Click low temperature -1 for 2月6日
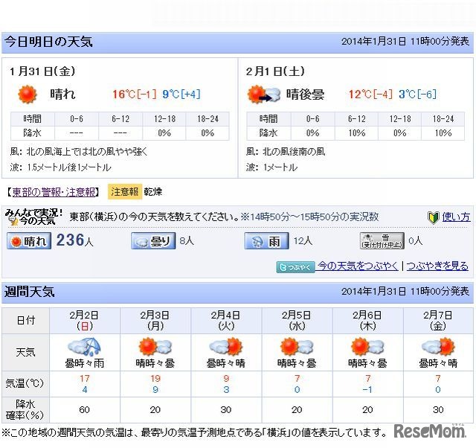Screen dimensions: 476x448 [x=367, y=390]
